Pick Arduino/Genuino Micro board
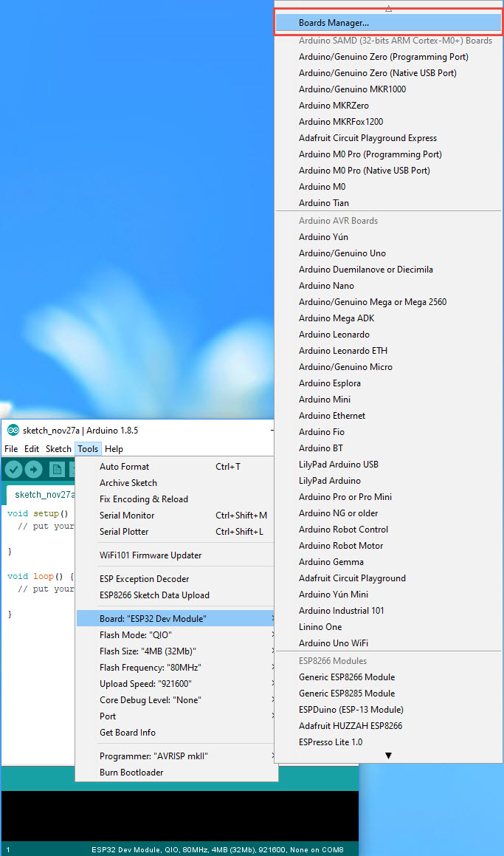This screenshot has height=856, width=504. point(388,367)
